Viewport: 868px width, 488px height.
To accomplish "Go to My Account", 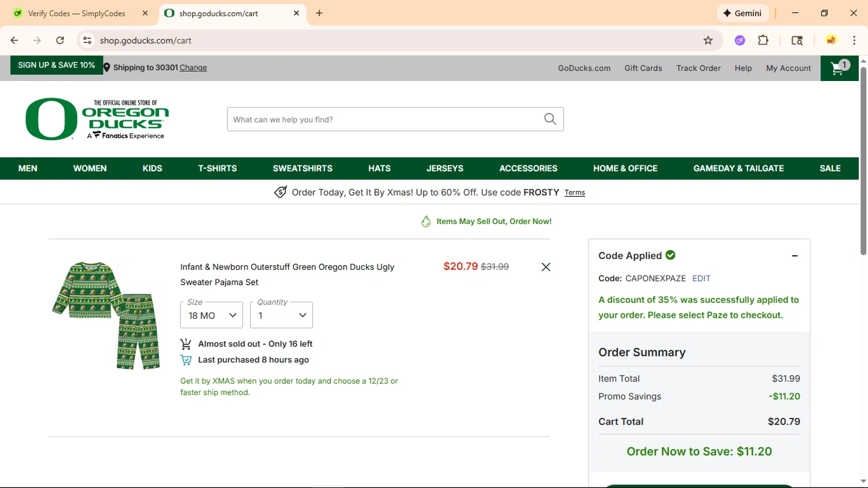I will coord(789,68).
